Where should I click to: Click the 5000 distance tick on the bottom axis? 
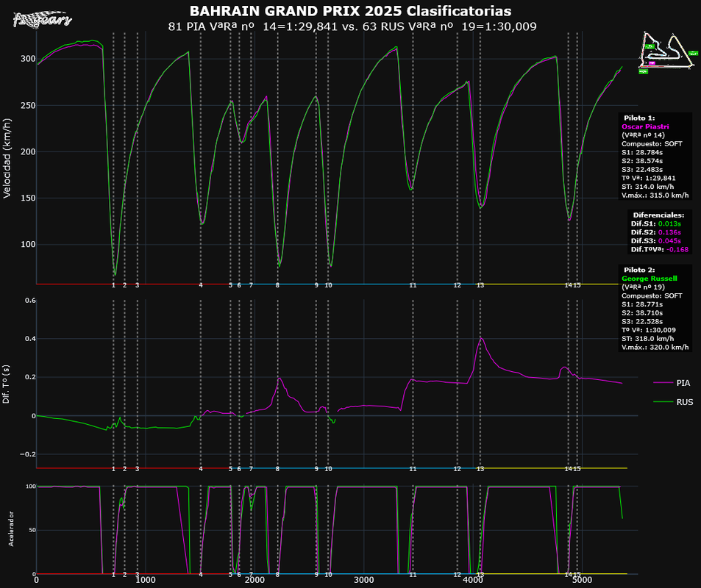point(582,580)
